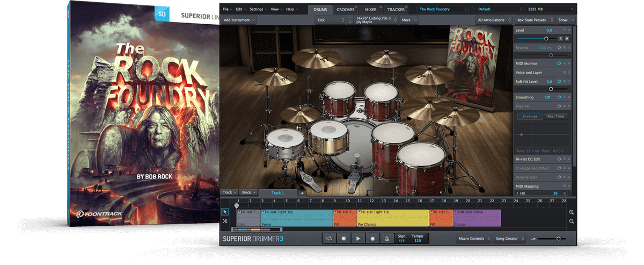Mute the instrument with M button
The image size is (644, 265).
pyautogui.click(x=567, y=39)
